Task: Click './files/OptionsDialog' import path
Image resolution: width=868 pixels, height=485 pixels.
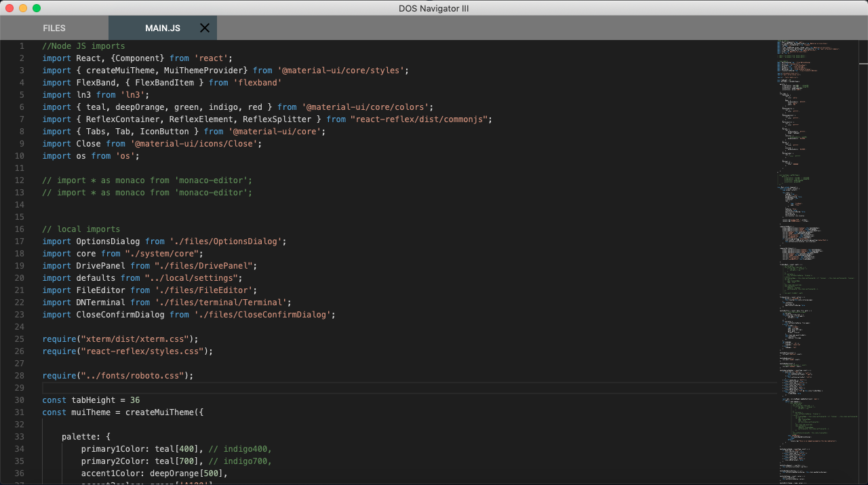Action: [226, 241]
